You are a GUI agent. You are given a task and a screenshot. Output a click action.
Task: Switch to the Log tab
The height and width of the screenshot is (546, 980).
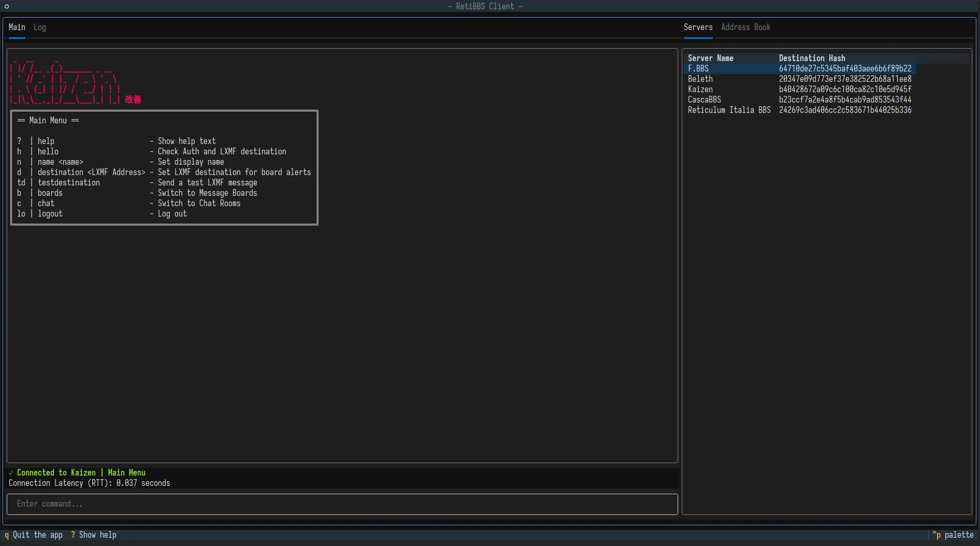click(39, 27)
